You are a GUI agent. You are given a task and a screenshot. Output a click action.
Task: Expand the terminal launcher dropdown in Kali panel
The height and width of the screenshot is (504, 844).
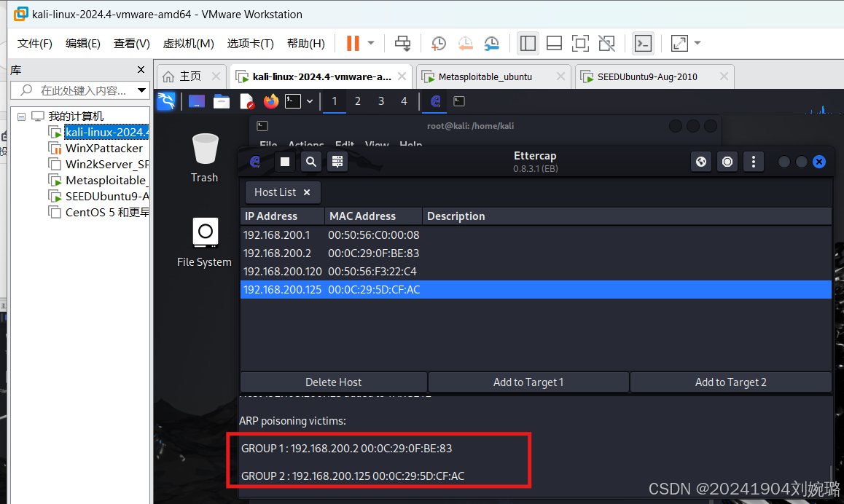[310, 101]
